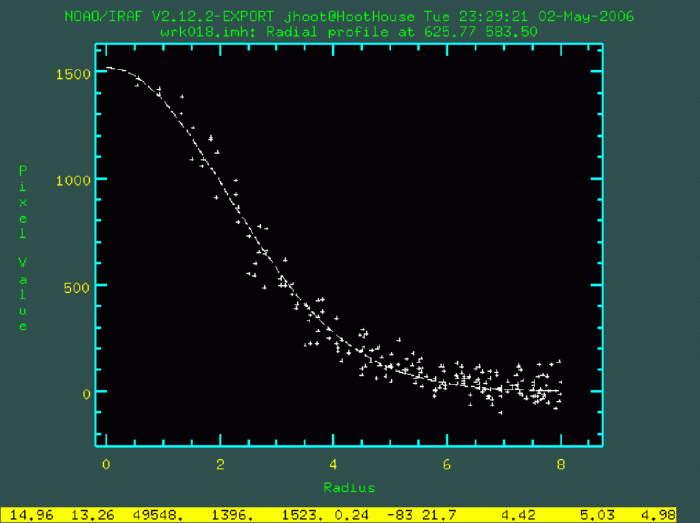Viewport: 700px width, 523px height.
Task: Click the 23:29:21 timestamp in header
Action: click(x=493, y=17)
